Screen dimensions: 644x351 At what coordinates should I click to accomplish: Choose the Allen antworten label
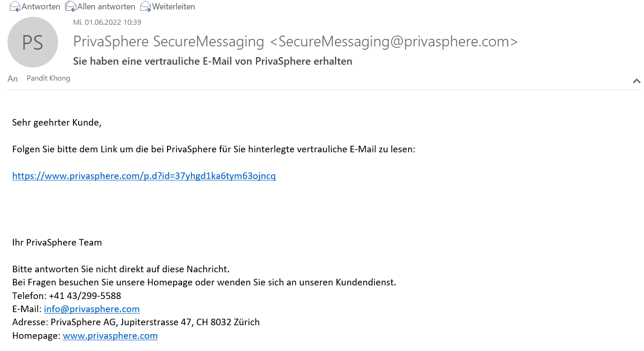point(106,7)
